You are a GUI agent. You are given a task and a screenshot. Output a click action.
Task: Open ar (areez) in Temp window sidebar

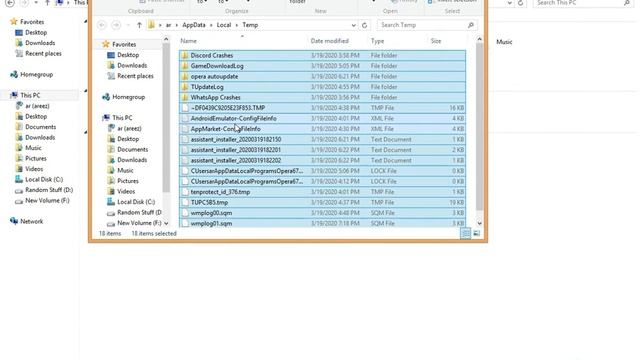[124, 128]
